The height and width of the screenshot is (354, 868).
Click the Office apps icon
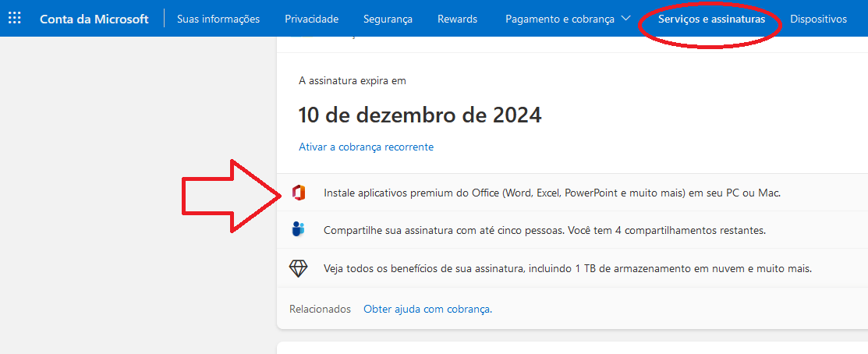pyautogui.click(x=299, y=193)
